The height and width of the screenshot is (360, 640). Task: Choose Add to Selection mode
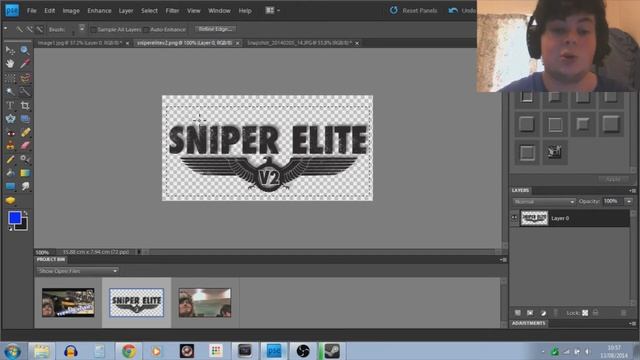[29, 29]
